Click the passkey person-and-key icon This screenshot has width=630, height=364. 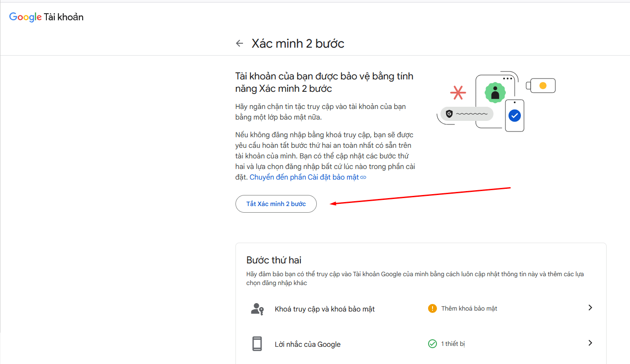[257, 309]
